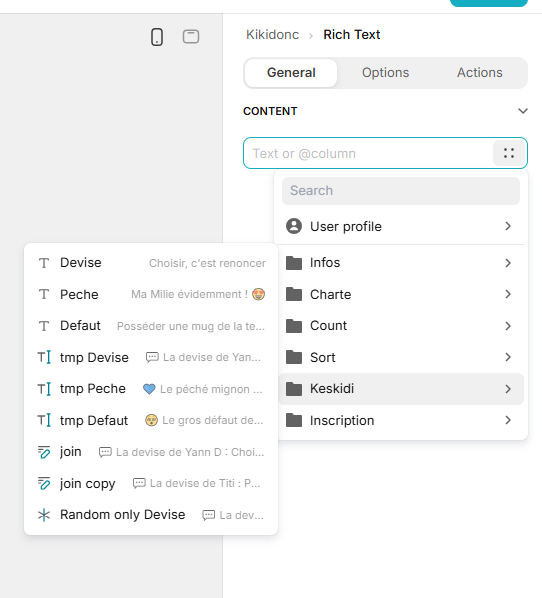Expand the Inscription folder chevron
542x598 pixels.
click(508, 420)
